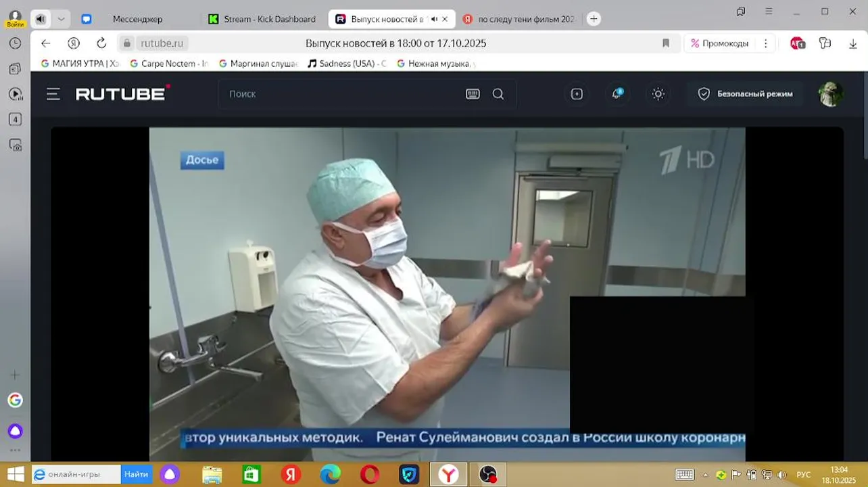This screenshot has height=487, width=868.
Task: Click the RUTUBE upload video icon
Action: tap(577, 94)
